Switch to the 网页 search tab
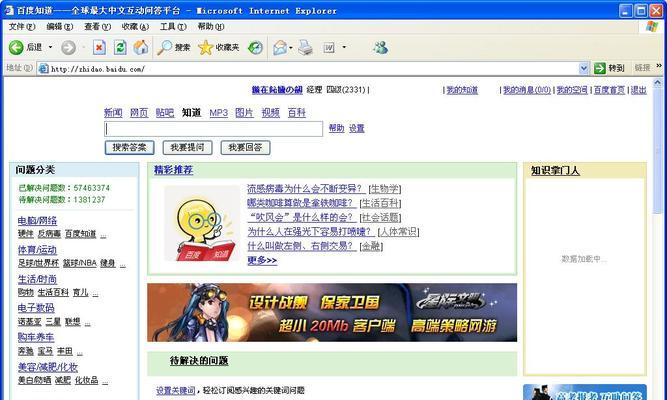 click(139, 113)
